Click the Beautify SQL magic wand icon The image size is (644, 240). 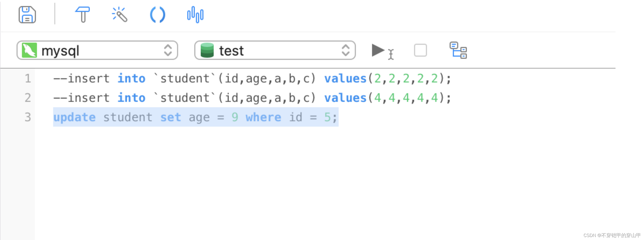tap(119, 15)
